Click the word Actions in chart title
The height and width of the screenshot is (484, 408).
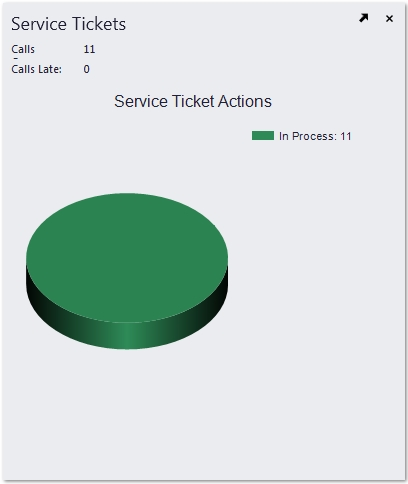245,101
